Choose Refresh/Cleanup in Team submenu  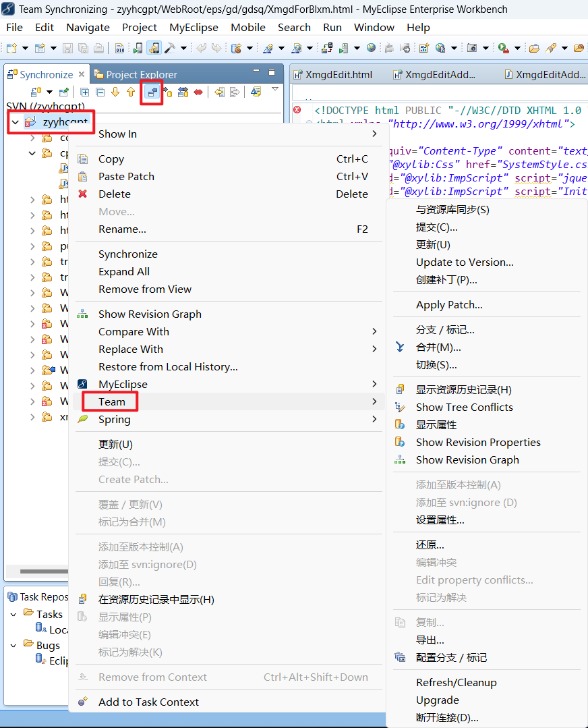tap(488, 683)
